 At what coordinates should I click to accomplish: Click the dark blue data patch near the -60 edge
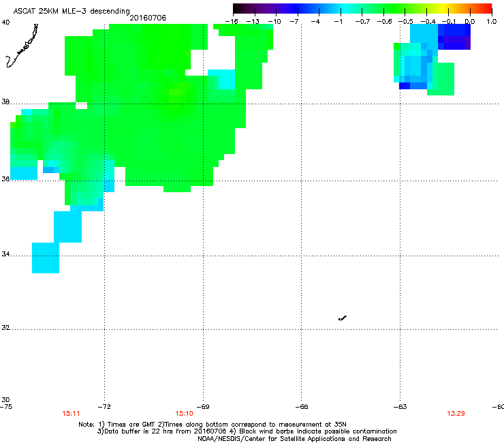[454, 37]
